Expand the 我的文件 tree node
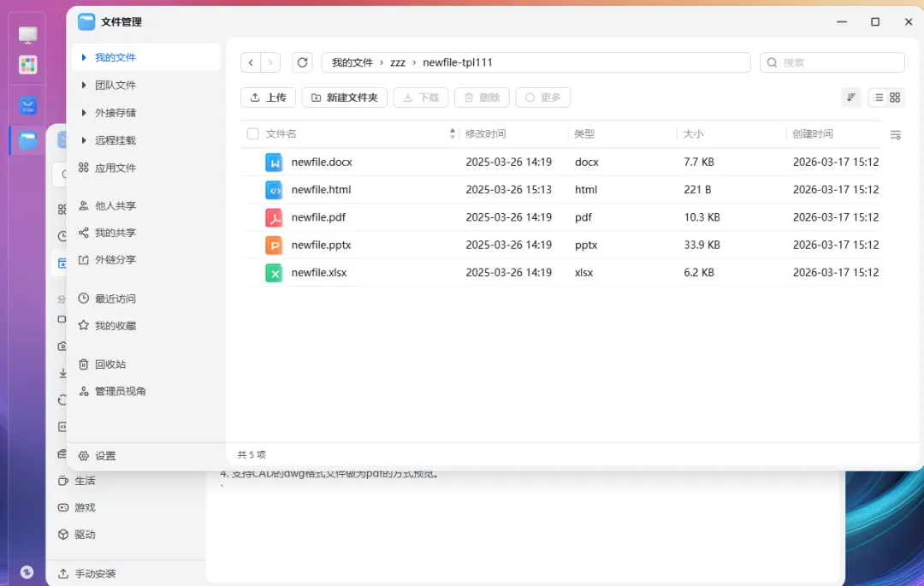The width and height of the screenshot is (924, 586). coord(84,57)
